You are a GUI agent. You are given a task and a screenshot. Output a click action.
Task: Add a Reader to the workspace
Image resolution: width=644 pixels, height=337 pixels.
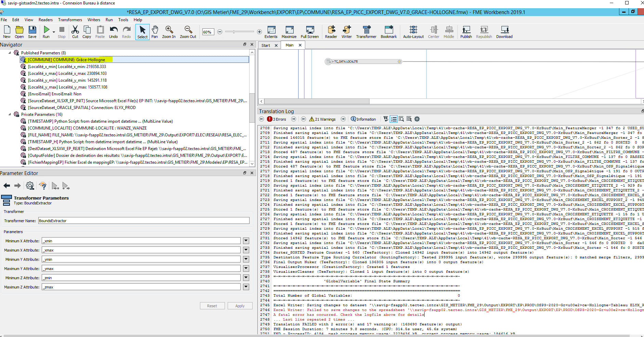[331, 32]
